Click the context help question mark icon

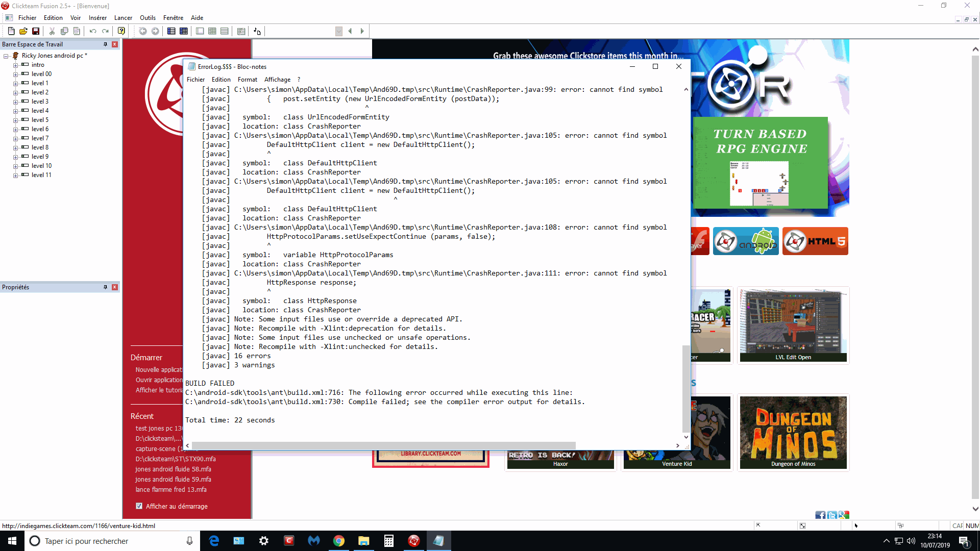pos(121,31)
